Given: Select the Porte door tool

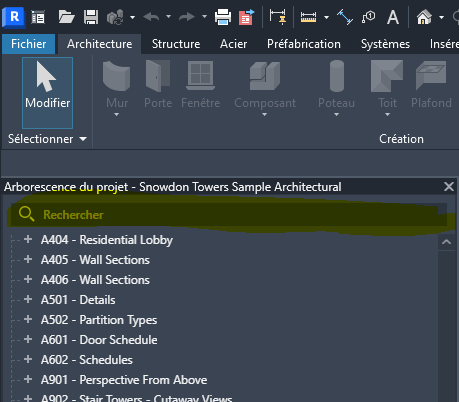Looking at the screenshot, I should [158, 85].
